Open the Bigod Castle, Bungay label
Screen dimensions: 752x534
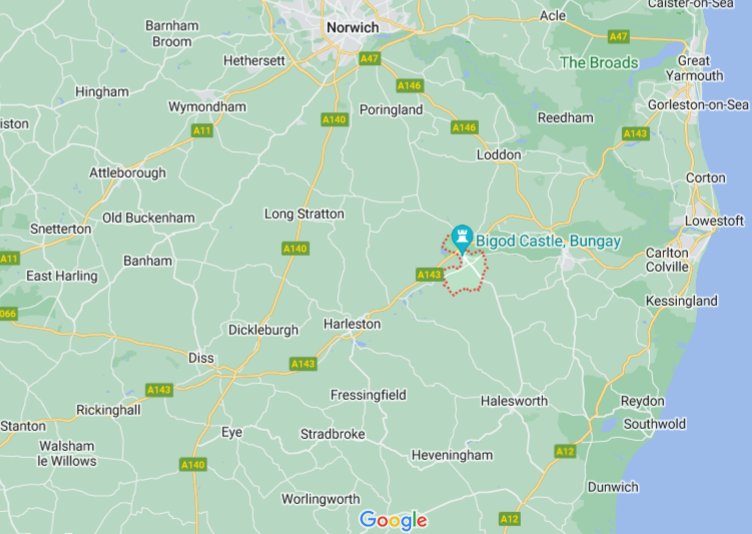548,241
